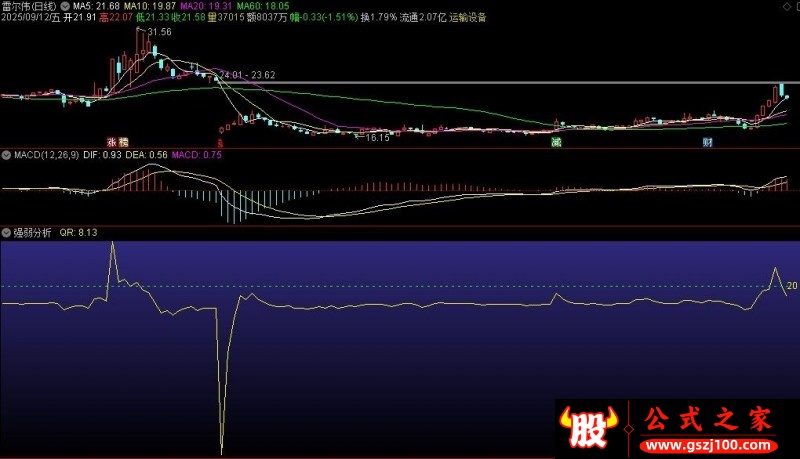The image size is (800, 459).
Task: Click the circular icon beside MACD(12,26,9)
Action: tap(6, 156)
